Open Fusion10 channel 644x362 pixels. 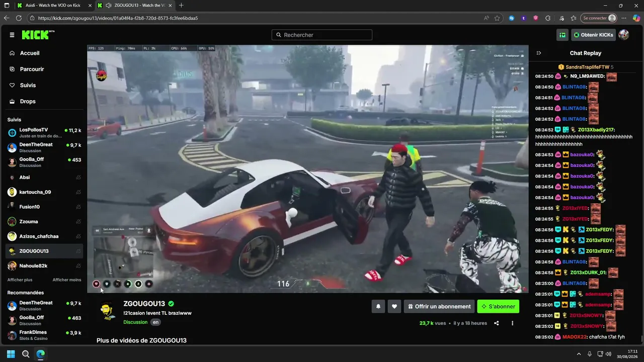pyautogui.click(x=44, y=207)
